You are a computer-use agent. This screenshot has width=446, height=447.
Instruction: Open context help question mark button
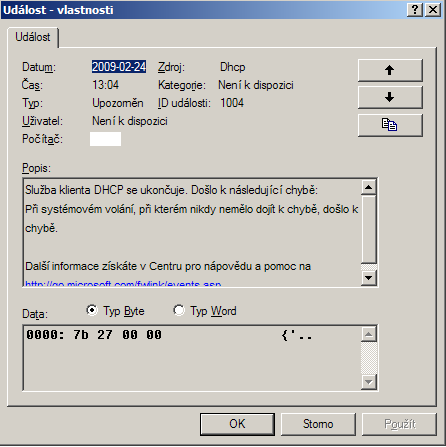click(415, 9)
